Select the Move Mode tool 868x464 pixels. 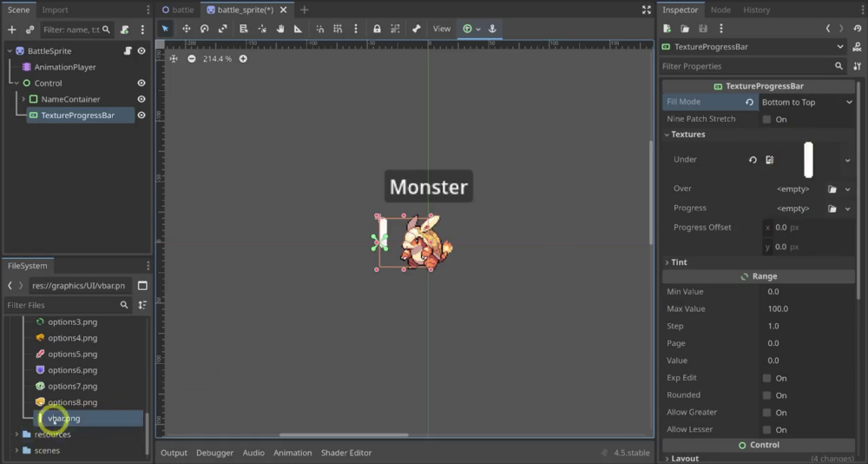186,29
